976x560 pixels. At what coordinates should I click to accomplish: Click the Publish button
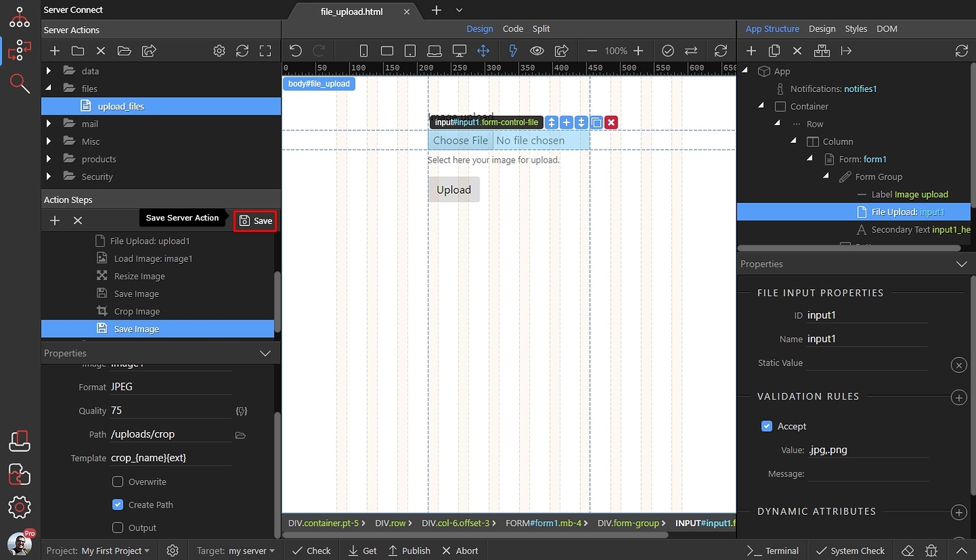(409, 551)
